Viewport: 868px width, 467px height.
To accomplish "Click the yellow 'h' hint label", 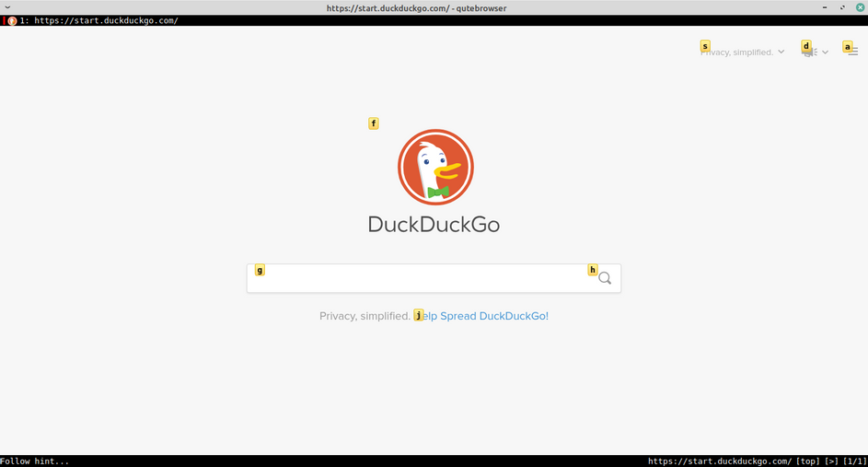I will [593, 270].
